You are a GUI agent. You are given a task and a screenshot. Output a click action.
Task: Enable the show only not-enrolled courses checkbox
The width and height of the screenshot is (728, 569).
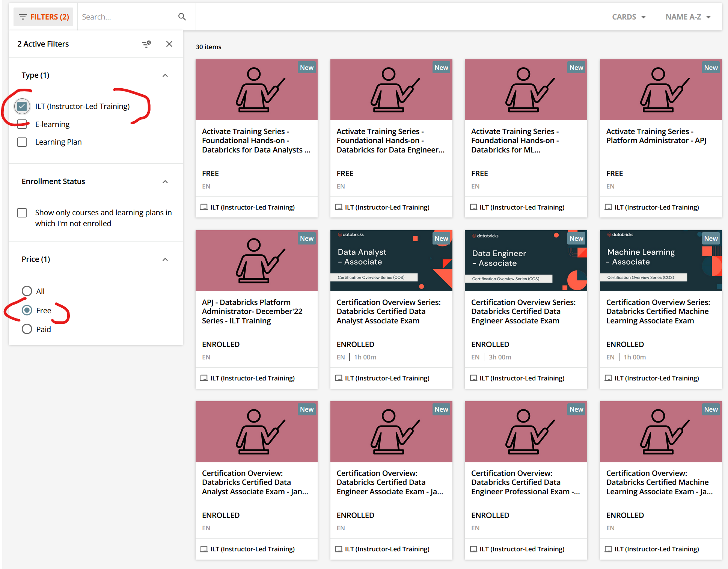[22, 213]
